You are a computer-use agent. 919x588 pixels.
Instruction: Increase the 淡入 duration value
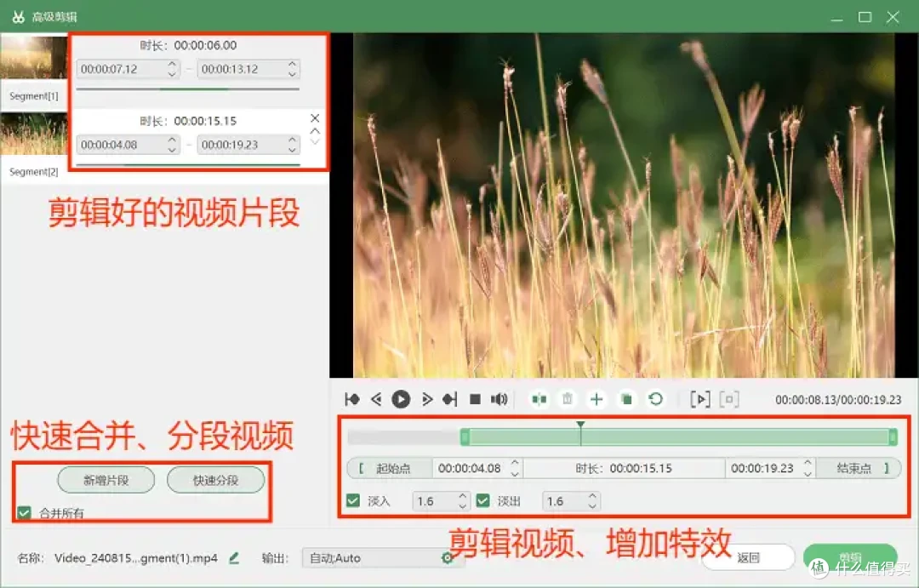click(462, 496)
